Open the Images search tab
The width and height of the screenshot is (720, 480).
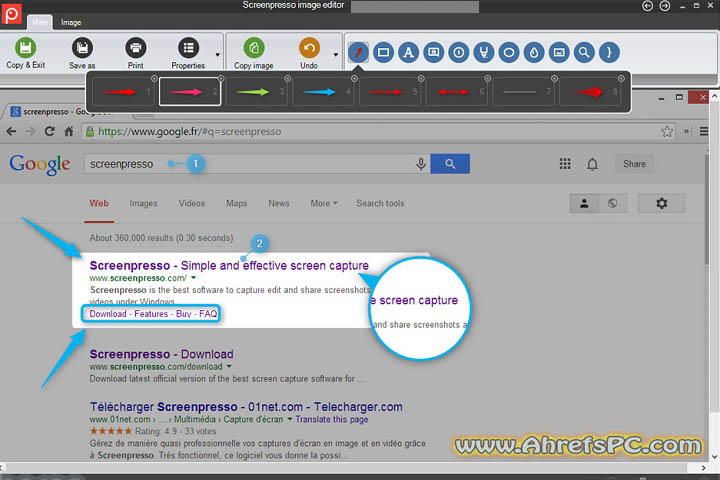pos(143,203)
